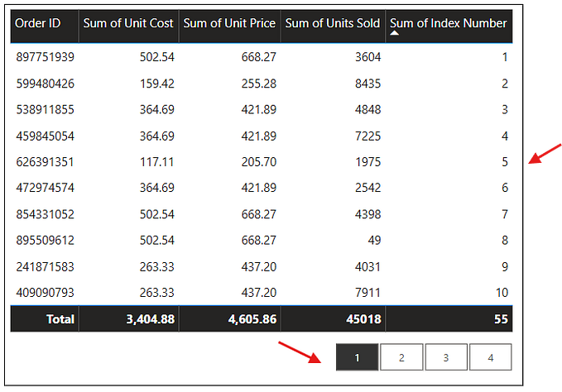Select Order ID cell 538911855
562x392 pixels.
(x=46, y=109)
